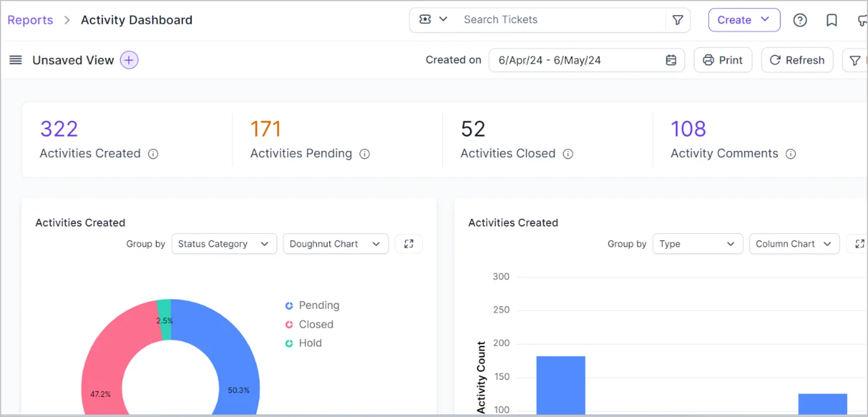Screen dimensions: 868x417
Task: Open the Status Category group by dropdown
Action: tap(224, 243)
